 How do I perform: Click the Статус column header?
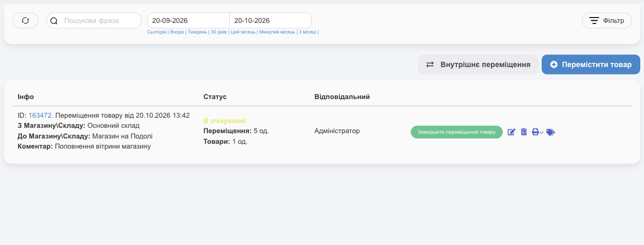(x=215, y=97)
